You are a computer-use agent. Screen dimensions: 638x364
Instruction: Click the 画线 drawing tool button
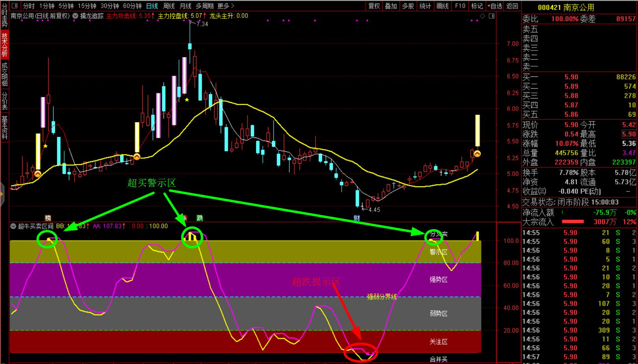pos(443,6)
